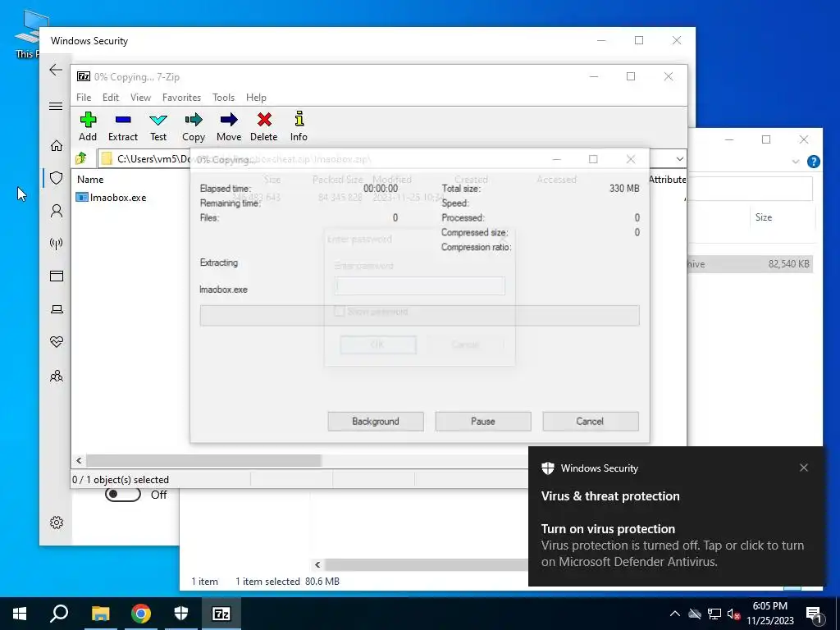Viewport: 840px width, 630px height.
Task: Expand the 7-Zip address path dropdown
Action: click(679, 158)
